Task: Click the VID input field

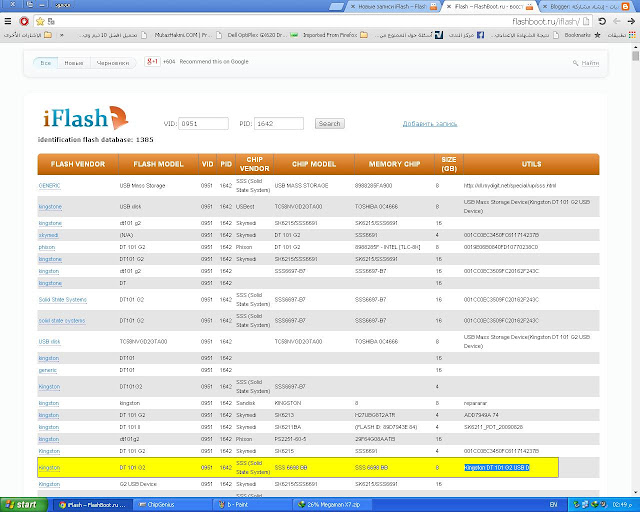Action: click(x=203, y=123)
